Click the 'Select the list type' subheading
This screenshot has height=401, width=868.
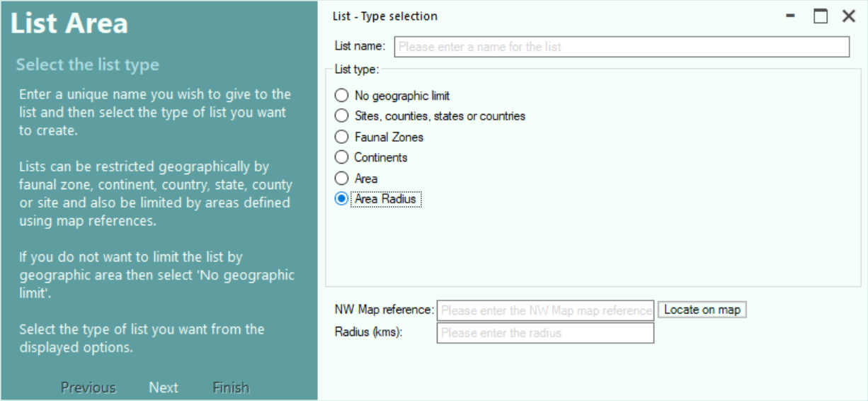(x=88, y=64)
